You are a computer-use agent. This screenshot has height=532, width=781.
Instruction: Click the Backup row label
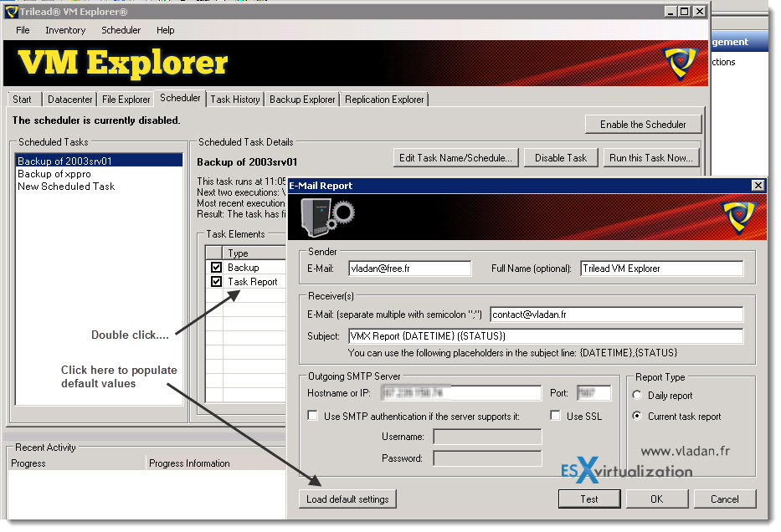[244, 267]
